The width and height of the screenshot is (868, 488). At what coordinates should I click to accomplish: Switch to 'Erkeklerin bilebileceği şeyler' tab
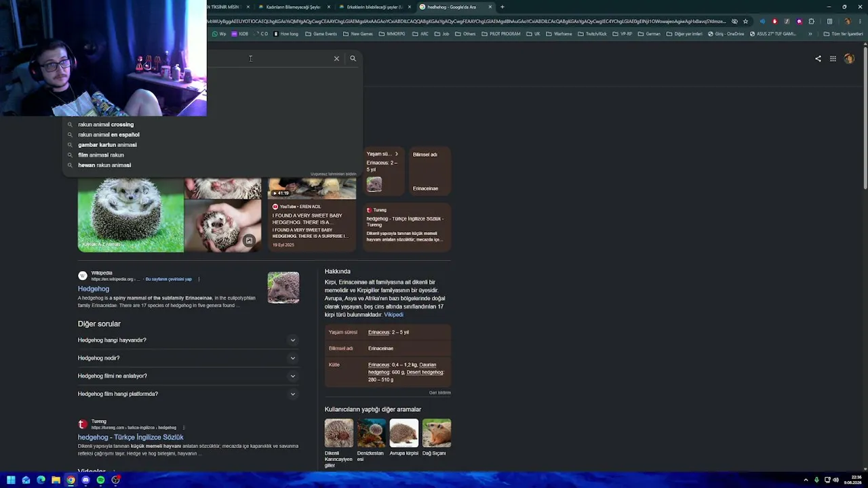[x=374, y=7]
